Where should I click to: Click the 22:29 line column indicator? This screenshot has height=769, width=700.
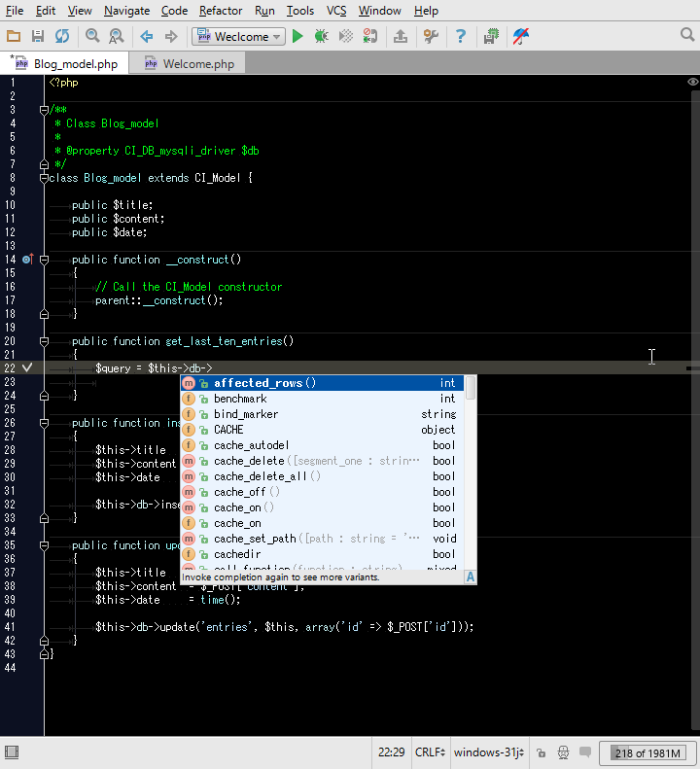(391, 752)
